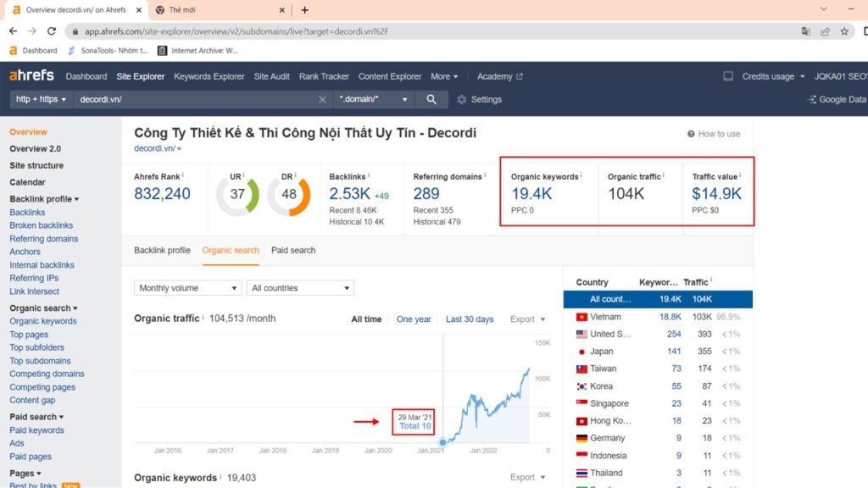The image size is (868, 488).
Task: Click the Japan flag icon
Action: tap(581, 352)
